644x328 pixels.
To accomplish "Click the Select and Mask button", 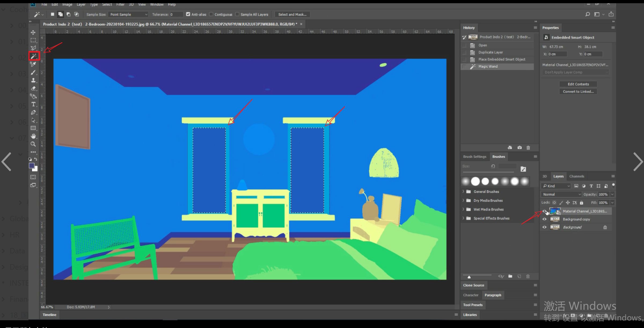I will (292, 14).
